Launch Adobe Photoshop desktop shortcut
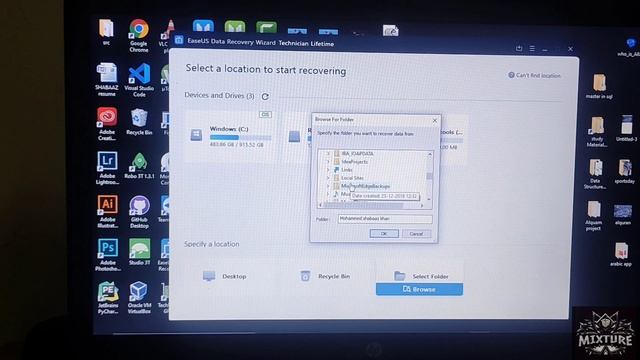This screenshot has height=360, width=640. (108, 255)
